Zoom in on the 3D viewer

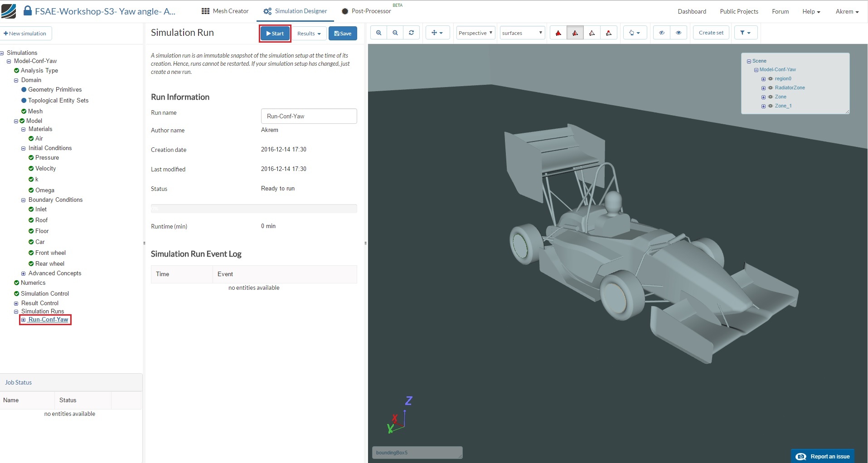coord(378,33)
